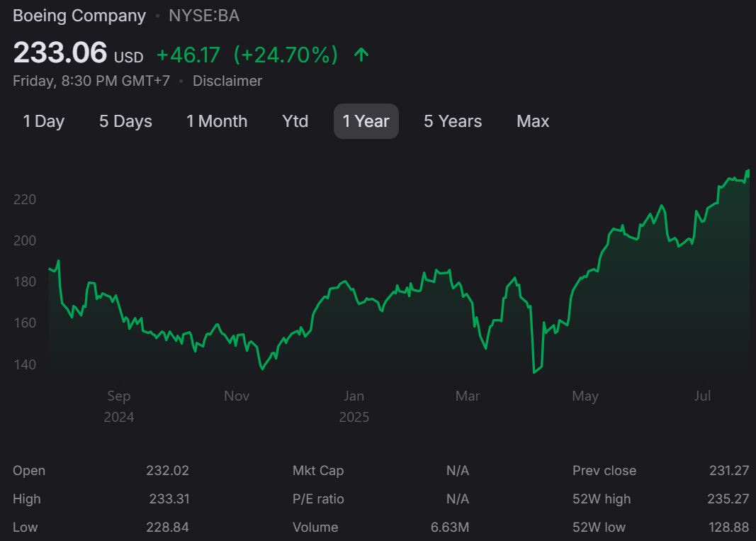Image resolution: width=756 pixels, height=541 pixels.
Task: Click the Jul axis label
Action: click(702, 396)
